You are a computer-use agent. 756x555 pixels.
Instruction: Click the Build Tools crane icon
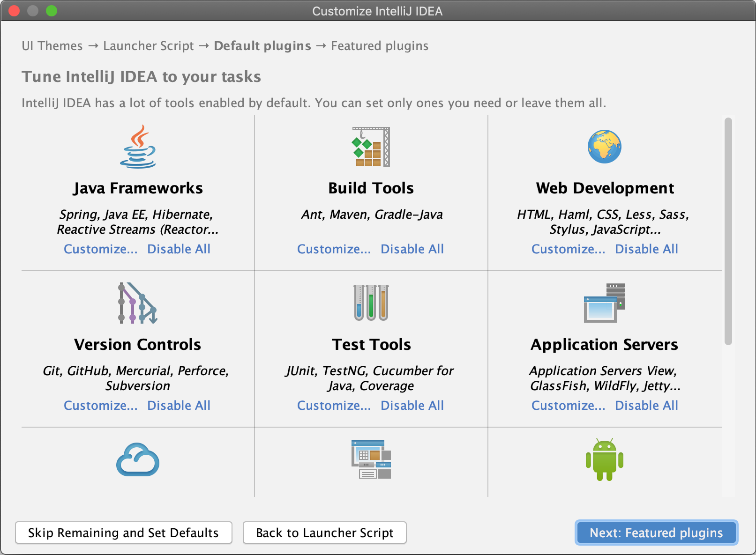pyautogui.click(x=371, y=146)
